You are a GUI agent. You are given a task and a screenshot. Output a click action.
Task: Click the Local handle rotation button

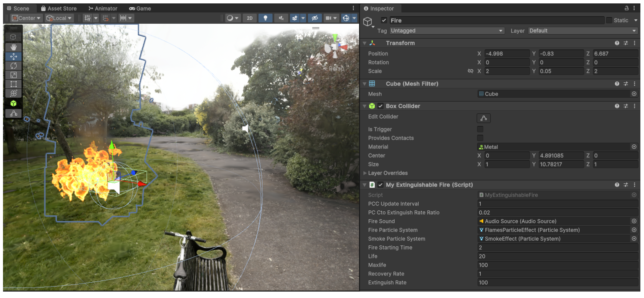[59, 18]
